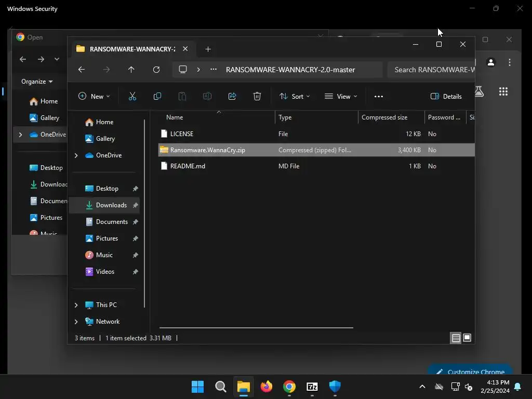Sort by Name column header
532x399 pixels.
pos(217,117)
